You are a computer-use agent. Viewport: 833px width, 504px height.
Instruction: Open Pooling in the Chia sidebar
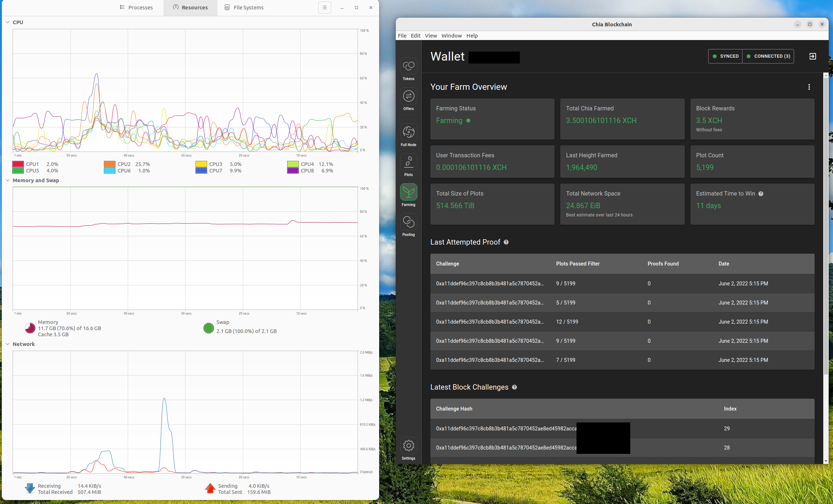(x=408, y=225)
